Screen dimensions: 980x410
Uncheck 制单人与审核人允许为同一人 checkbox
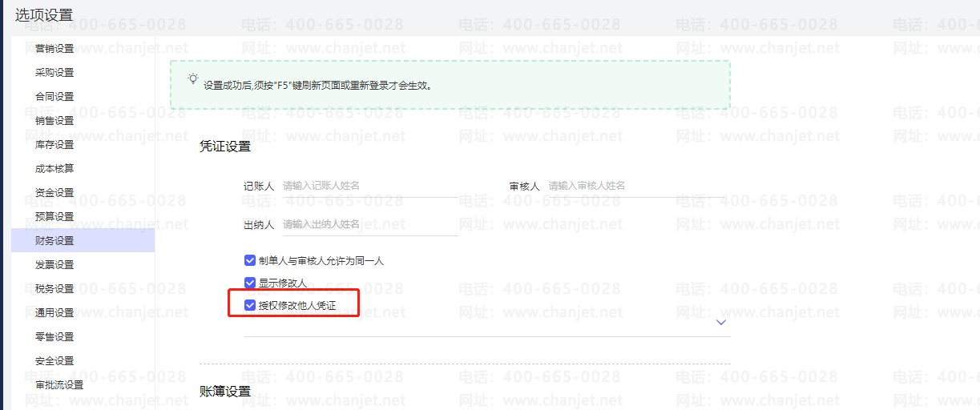point(250,260)
